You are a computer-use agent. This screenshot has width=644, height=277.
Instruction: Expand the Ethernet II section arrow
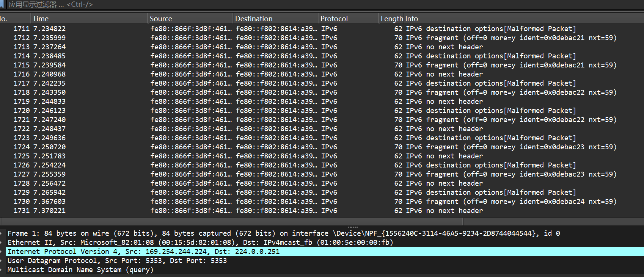(2, 243)
